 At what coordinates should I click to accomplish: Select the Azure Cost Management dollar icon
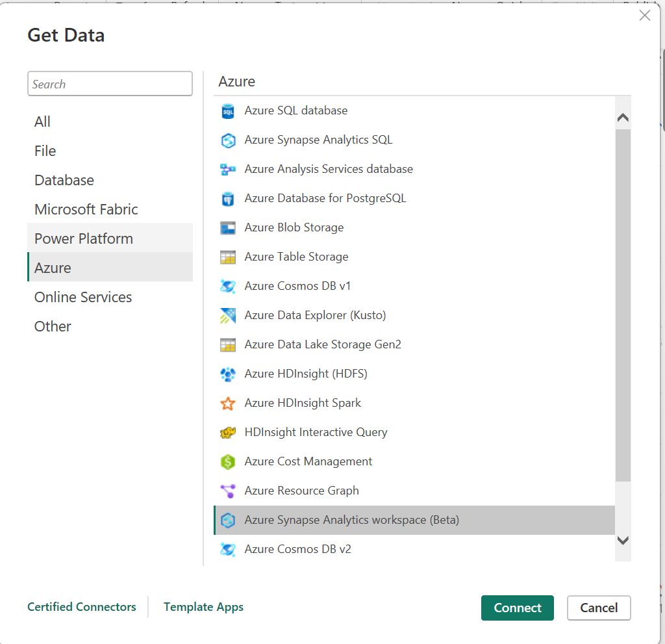229,461
